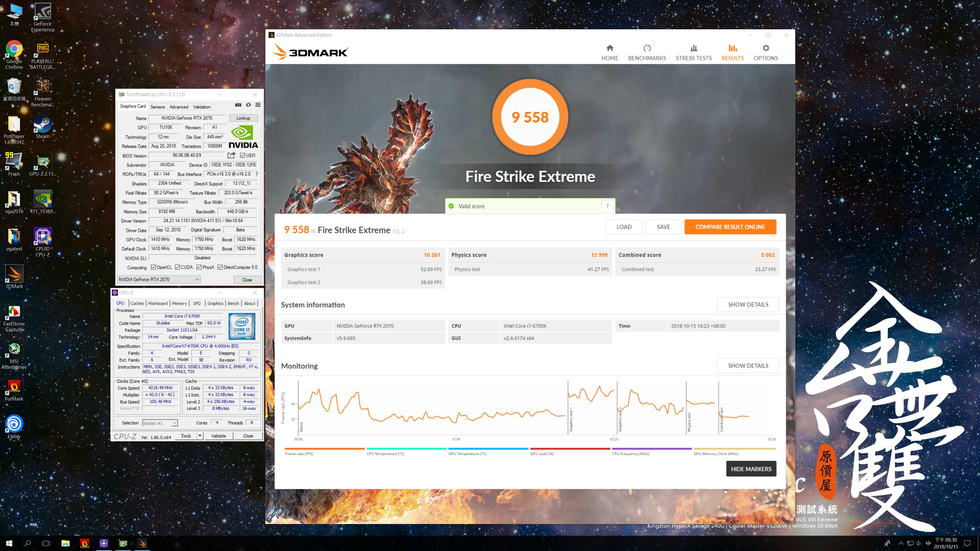Open the SPD tab in CPU-Z
This screenshot has height=551, width=980.
tap(197, 304)
